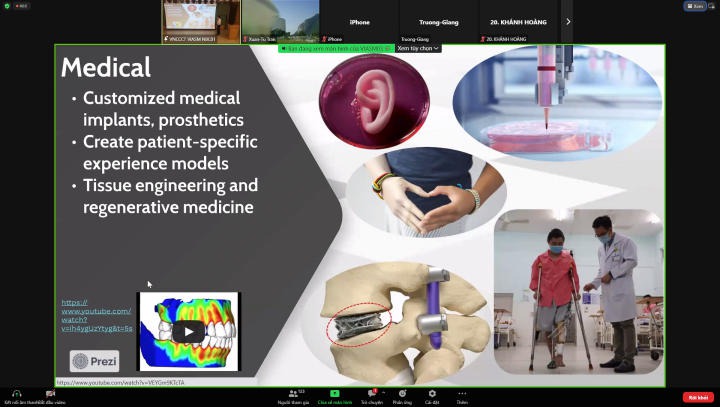Click the Prezi logo on the slide
The image size is (720, 407).
coord(95,361)
